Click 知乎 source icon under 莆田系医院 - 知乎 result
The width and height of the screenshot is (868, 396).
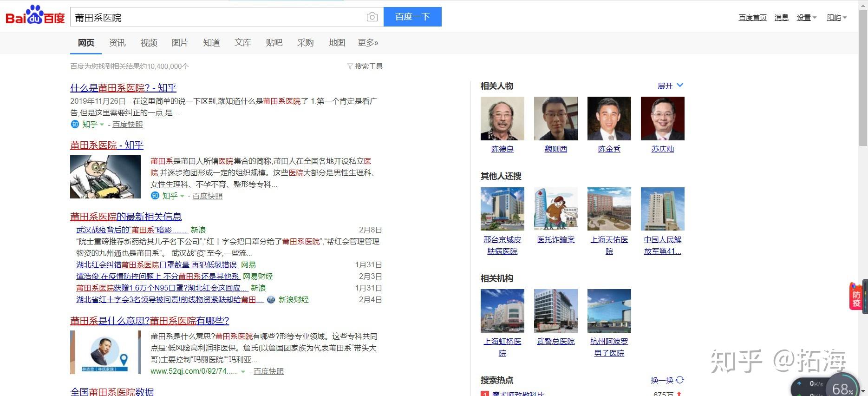[155, 196]
